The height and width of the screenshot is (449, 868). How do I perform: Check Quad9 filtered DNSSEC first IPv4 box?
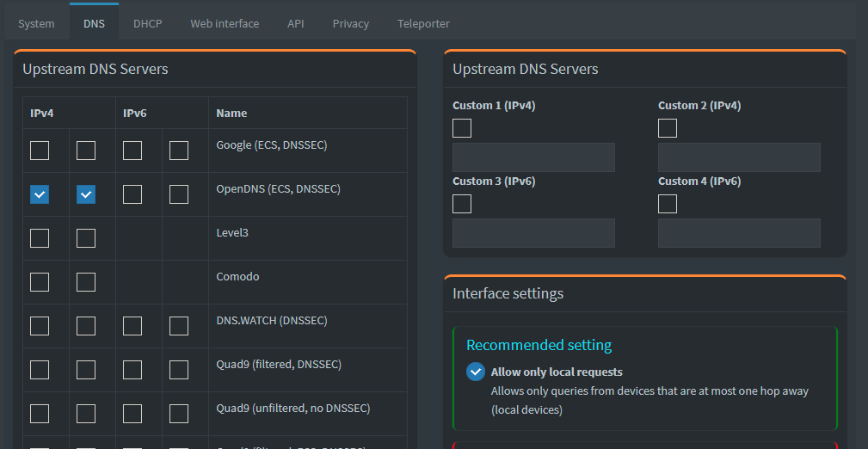(x=40, y=370)
